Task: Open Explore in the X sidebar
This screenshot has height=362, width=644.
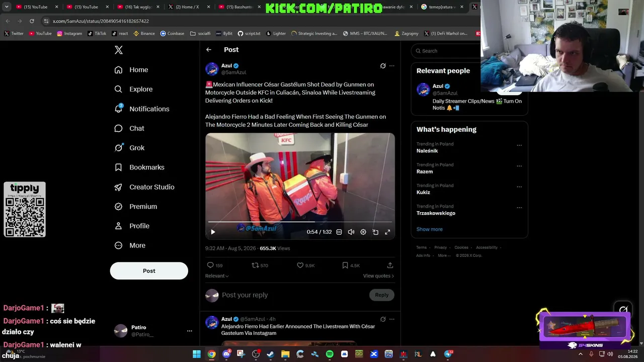Action: point(133,89)
